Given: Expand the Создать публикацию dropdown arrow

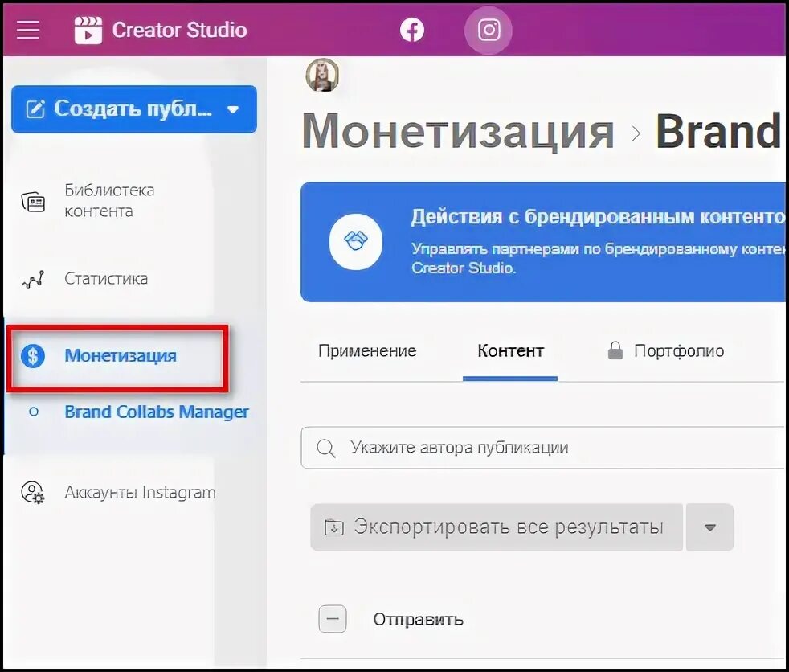Looking at the screenshot, I should (234, 108).
